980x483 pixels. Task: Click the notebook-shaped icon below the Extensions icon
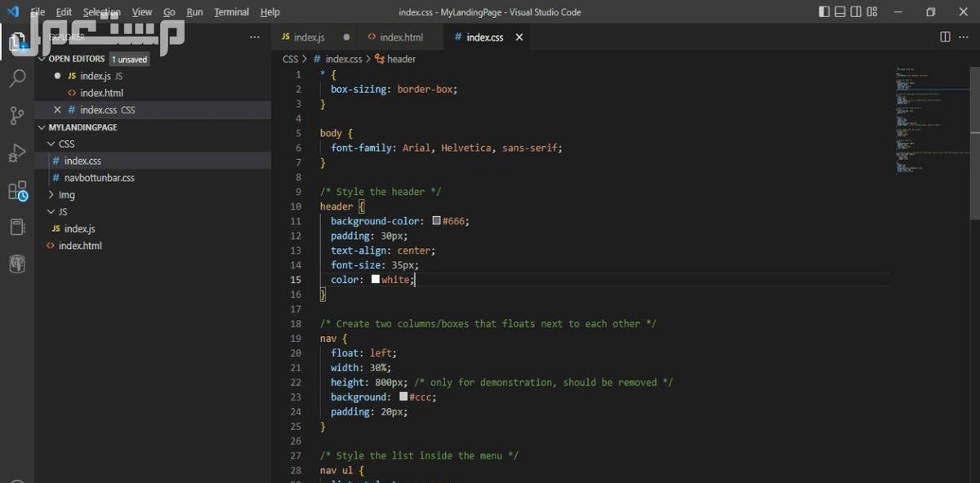17,227
